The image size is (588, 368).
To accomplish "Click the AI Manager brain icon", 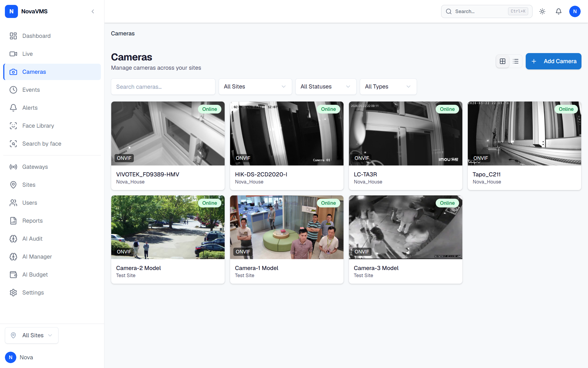I will (13, 257).
